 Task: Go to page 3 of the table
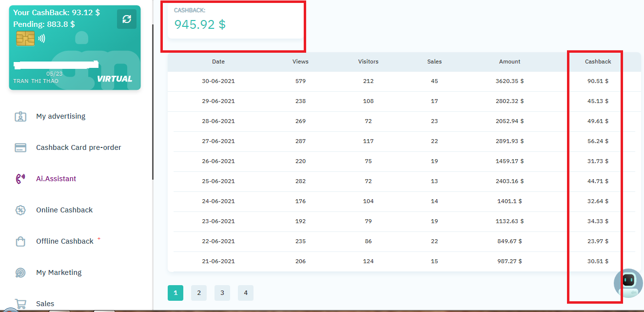(222, 293)
